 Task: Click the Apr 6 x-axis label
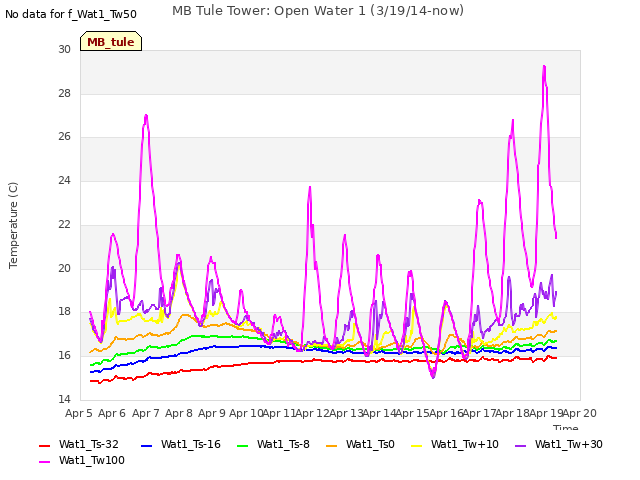(x=112, y=413)
